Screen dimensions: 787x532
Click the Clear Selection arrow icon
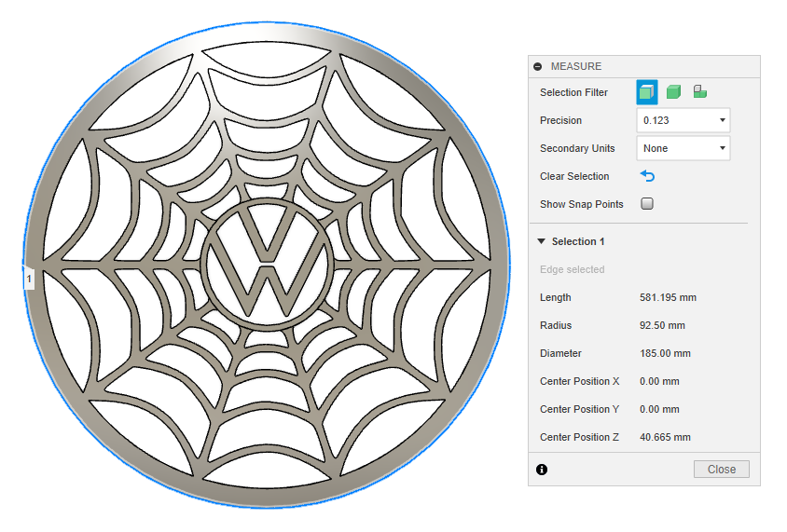pos(647,176)
